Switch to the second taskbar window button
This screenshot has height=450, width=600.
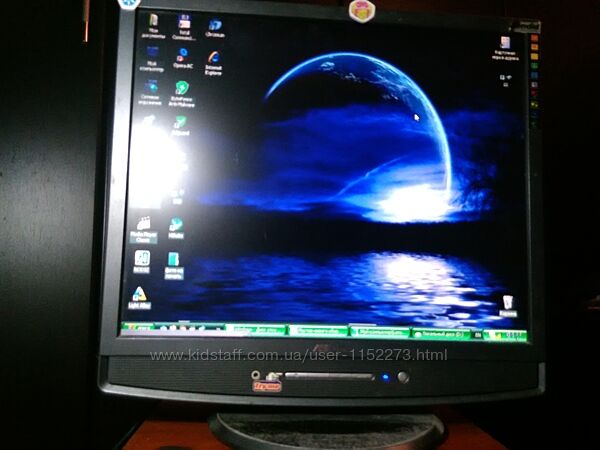coord(318,330)
